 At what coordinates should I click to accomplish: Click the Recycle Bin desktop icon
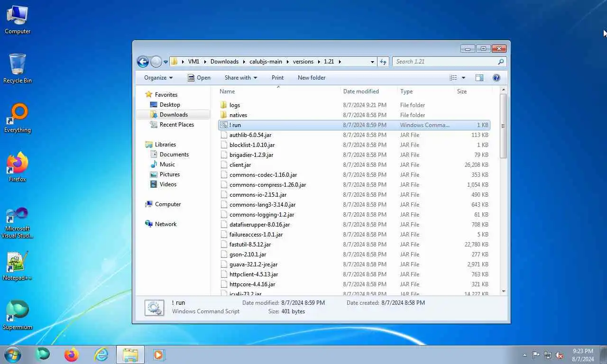[x=18, y=68]
